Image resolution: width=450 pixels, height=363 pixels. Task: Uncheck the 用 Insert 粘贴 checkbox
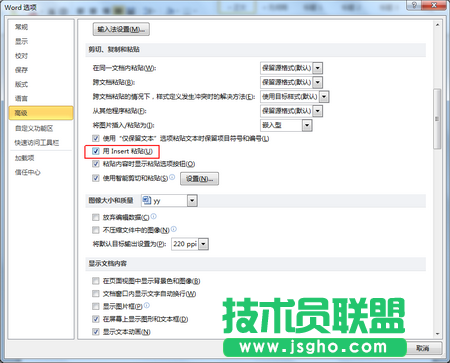[x=96, y=151]
